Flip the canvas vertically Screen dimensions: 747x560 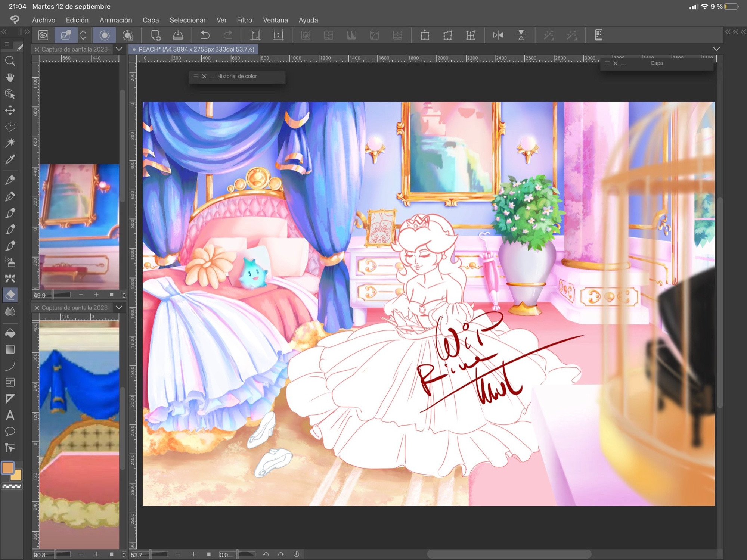[521, 35]
